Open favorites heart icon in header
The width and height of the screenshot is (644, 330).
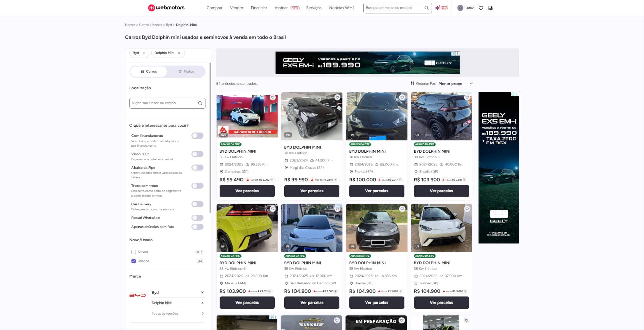481,8
